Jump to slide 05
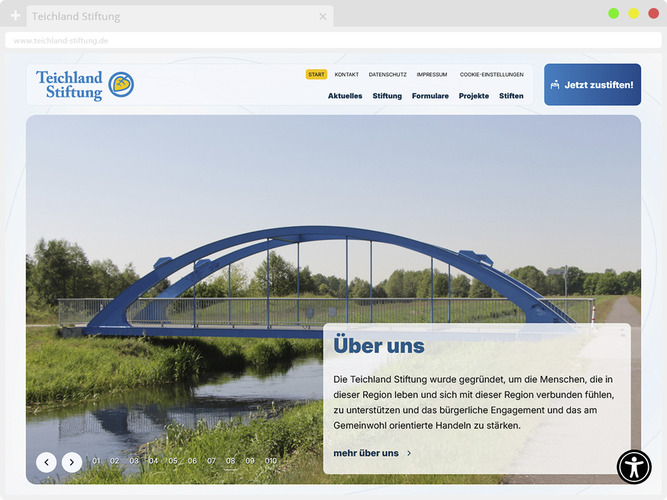 click(173, 461)
